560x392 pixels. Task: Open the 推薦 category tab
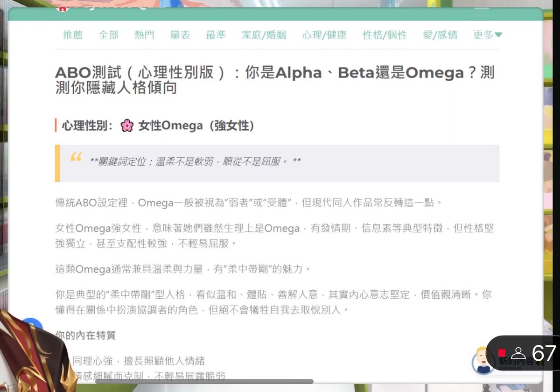pyautogui.click(x=73, y=35)
